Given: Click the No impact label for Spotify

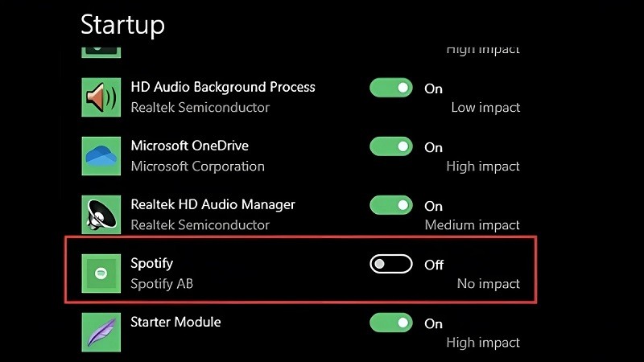Looking at the screenshot, I should (x=488, y=284).
